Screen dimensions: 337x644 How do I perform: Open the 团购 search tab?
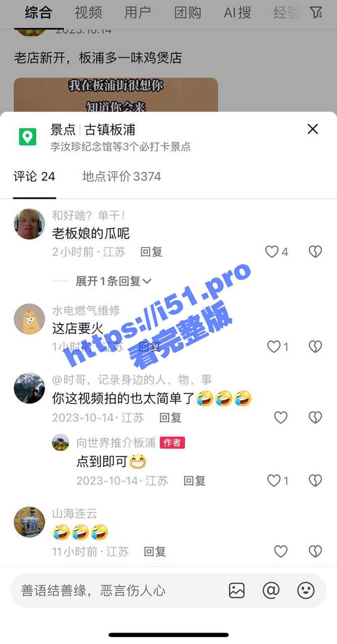point(187,13)
